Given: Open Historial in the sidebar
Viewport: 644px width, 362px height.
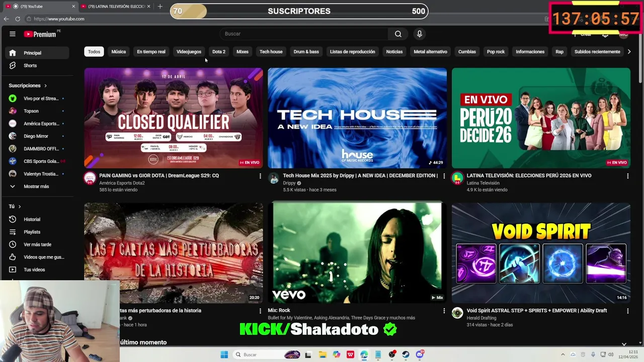Looking at the screenshot, I should pyautogui.click(x=37, y=219).
